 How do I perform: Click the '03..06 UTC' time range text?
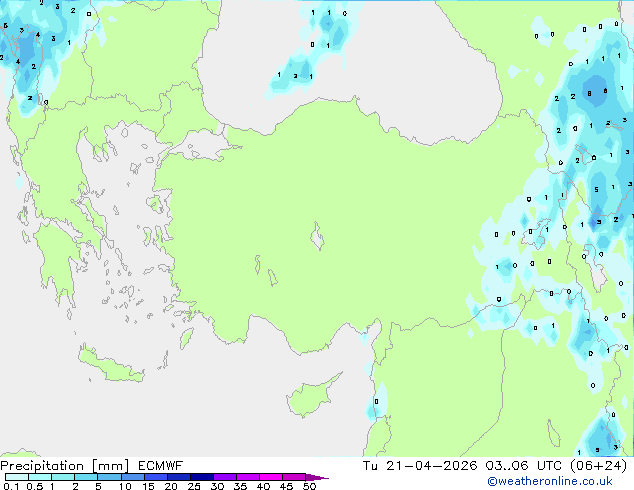[x=524, y=466]
